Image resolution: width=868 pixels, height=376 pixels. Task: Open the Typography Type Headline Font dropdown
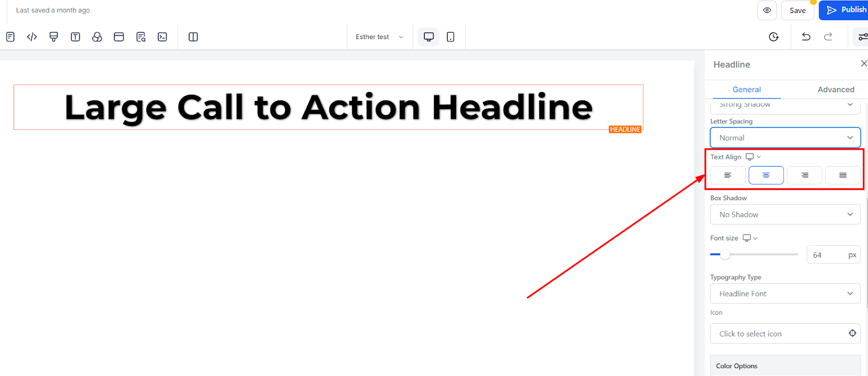pos(786,294)
